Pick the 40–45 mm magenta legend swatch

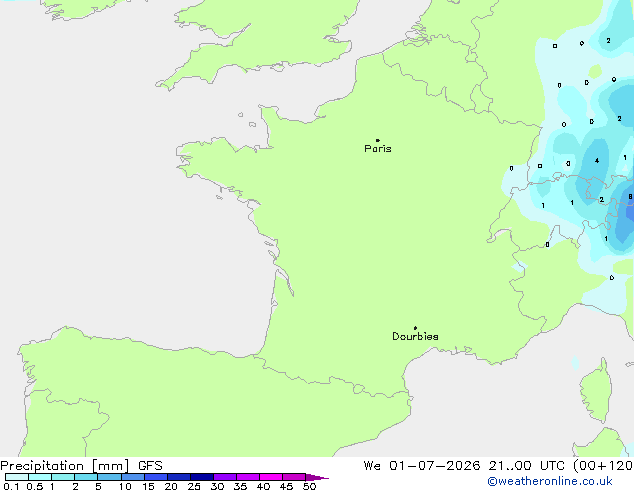(x=271, y=477)
